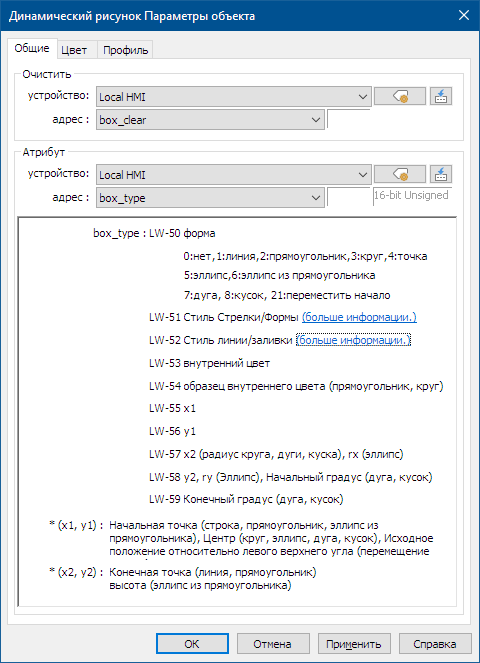Click the 16-bit Unsigned format field
The image size is (480, 663).
(412, 197)
